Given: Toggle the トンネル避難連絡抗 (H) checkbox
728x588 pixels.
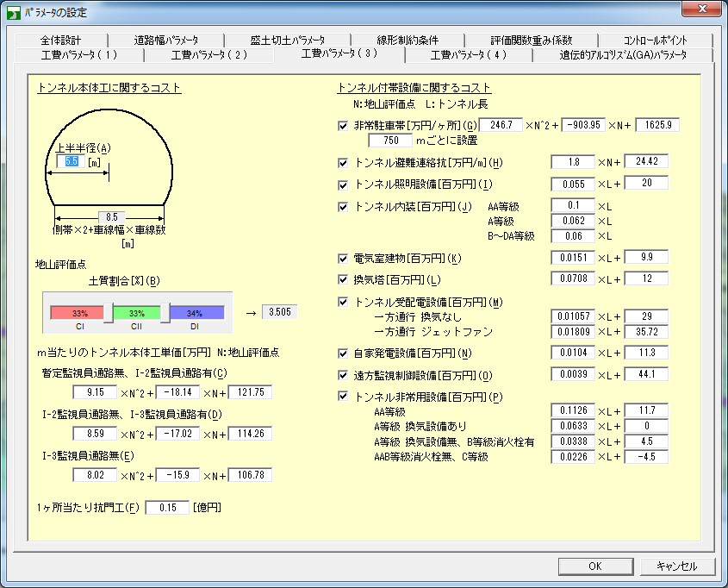Looking at the screenshot, I should (x=344, y=162).
